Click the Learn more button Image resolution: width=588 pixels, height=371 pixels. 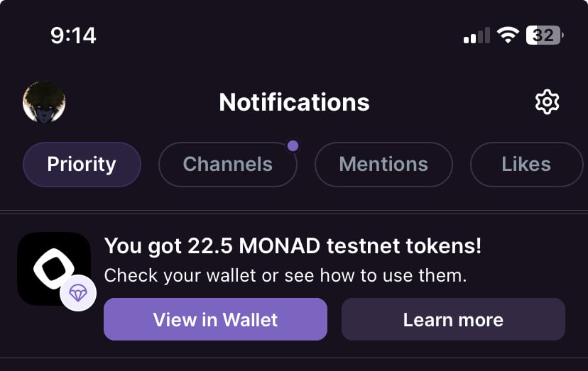click(x=453, y=319)
